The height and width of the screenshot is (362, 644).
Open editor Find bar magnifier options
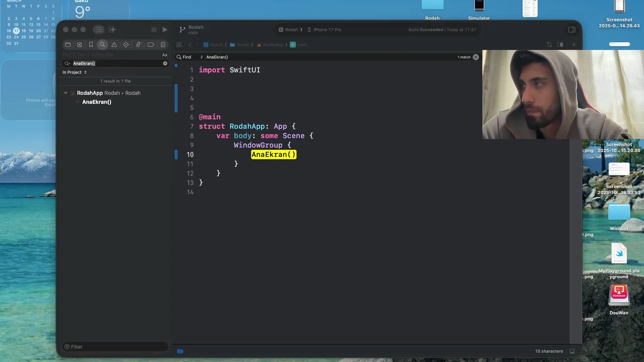point(179,57)
